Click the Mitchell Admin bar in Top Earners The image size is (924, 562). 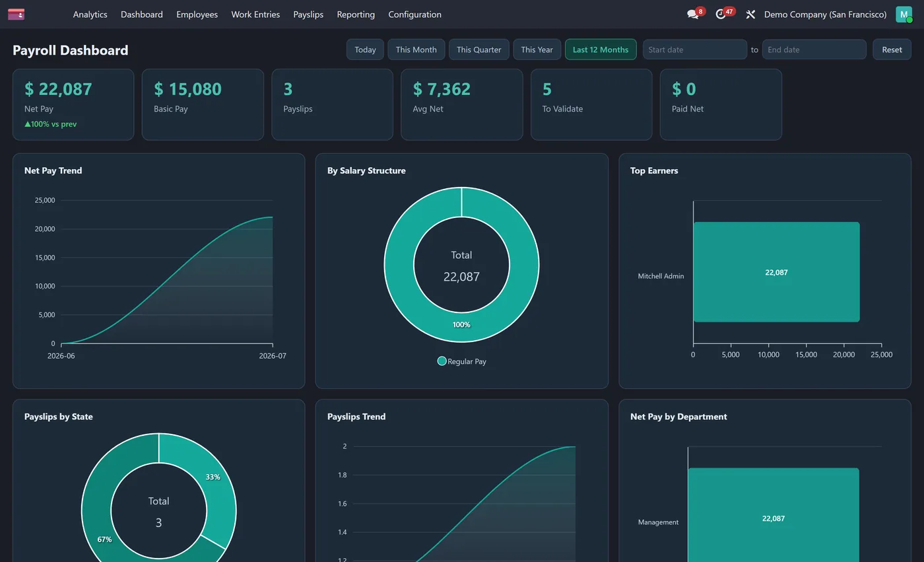click(x=776, y=272)
